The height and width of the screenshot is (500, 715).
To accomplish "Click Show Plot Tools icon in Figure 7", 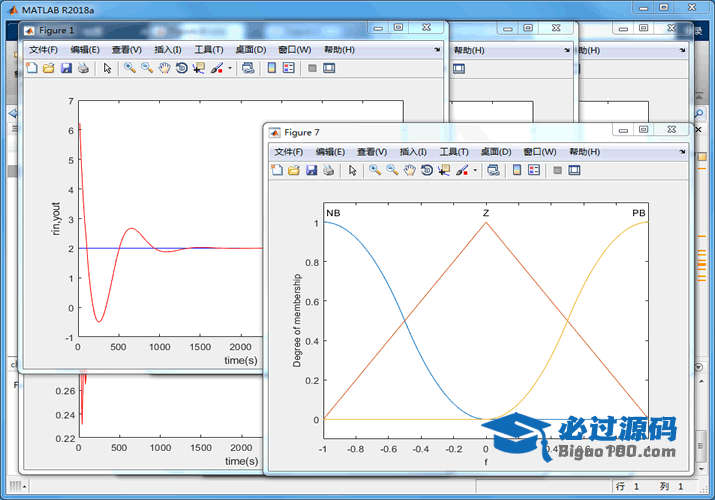I will 575,170.
